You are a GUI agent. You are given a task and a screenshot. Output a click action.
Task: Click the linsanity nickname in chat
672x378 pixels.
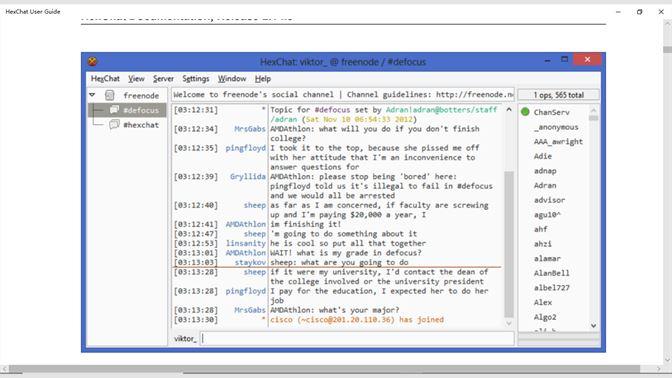(246, 243)
